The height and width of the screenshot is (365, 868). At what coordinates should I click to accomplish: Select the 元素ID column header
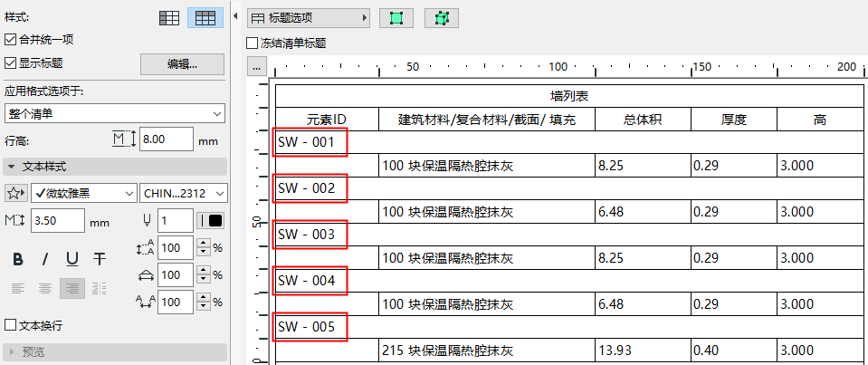pos(327,120)
